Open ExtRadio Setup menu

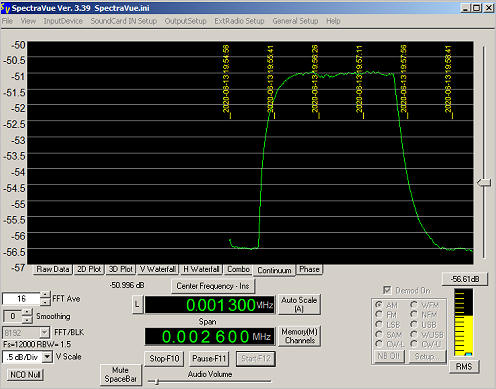point(239,21)
